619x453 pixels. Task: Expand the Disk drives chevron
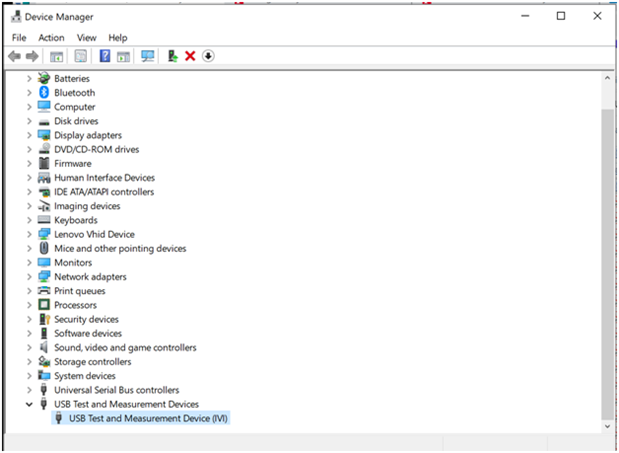click(29, 121)
